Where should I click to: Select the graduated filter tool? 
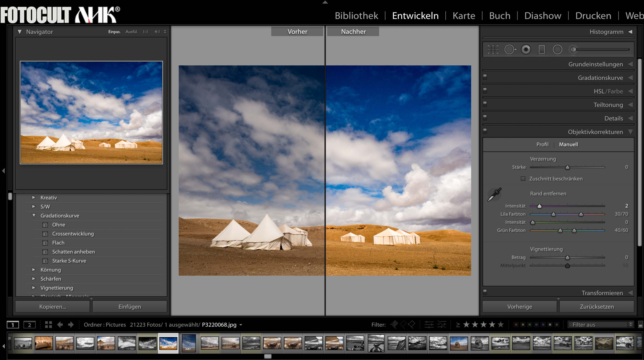point(541,49)
